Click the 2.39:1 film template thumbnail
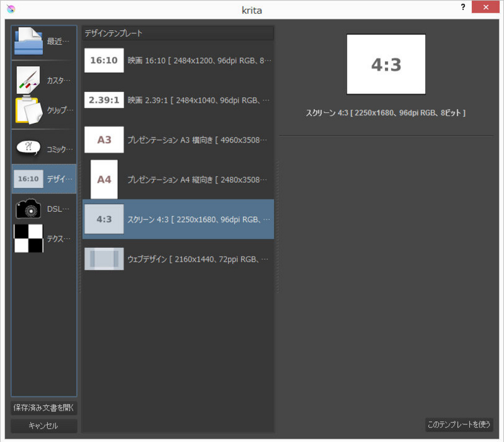The width and height of the screenshot is (504, 442). (x=104, y=100)
